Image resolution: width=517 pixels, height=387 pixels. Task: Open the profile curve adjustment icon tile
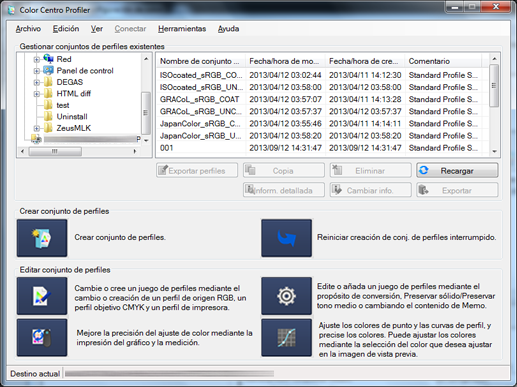[x=286, y=338]
